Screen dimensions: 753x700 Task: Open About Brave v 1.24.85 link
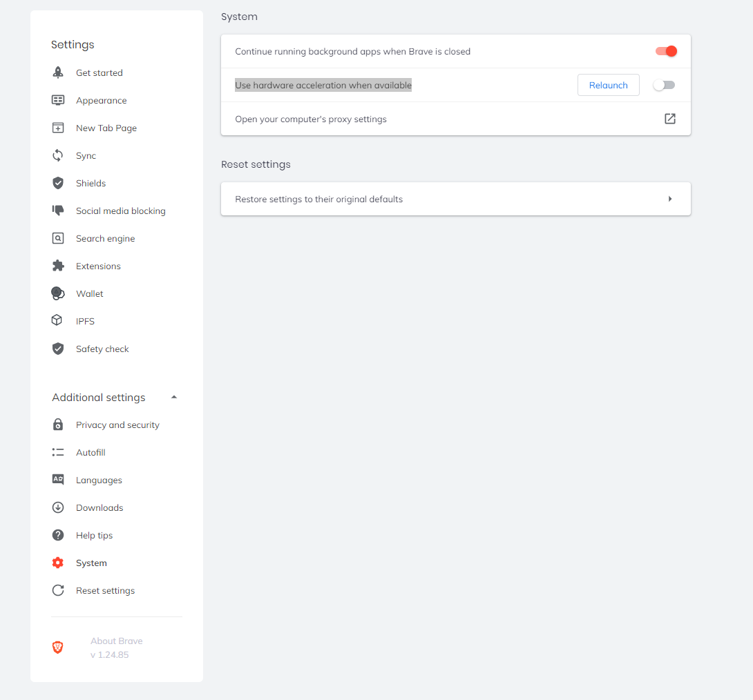(116, 648)
